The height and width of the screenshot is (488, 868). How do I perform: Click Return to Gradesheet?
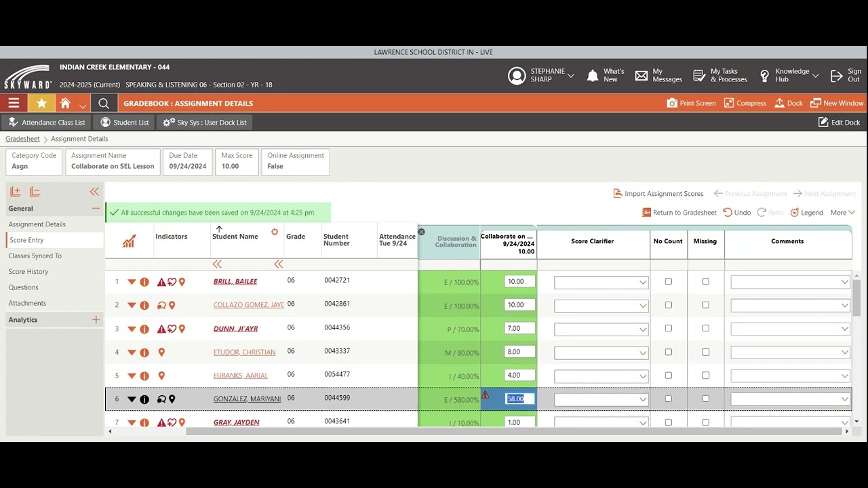679,212
